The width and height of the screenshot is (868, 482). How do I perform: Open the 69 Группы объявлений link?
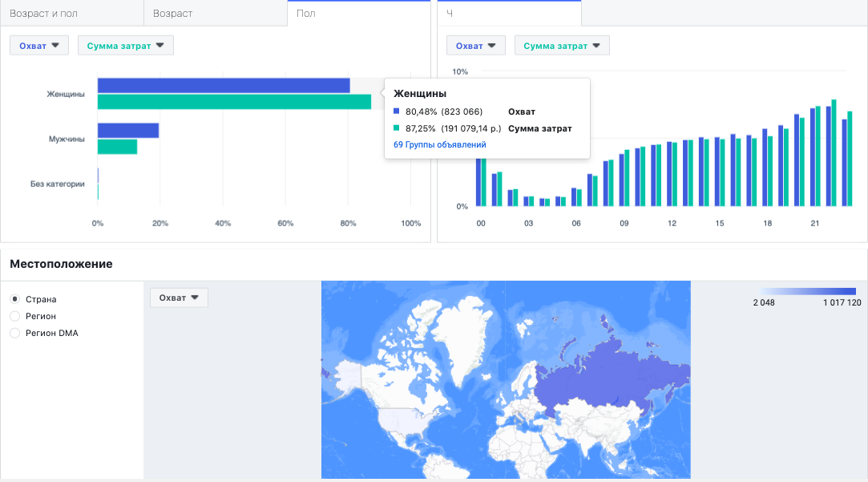point(439,144)
